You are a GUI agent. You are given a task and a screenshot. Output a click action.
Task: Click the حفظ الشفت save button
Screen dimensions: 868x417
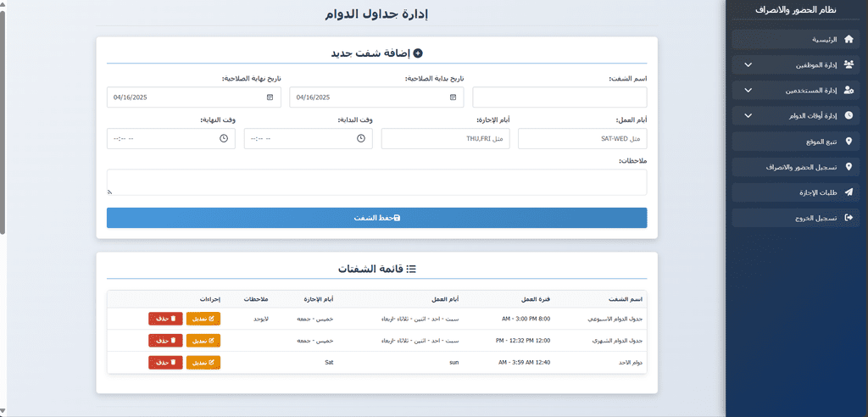click(x=376, y=218)
